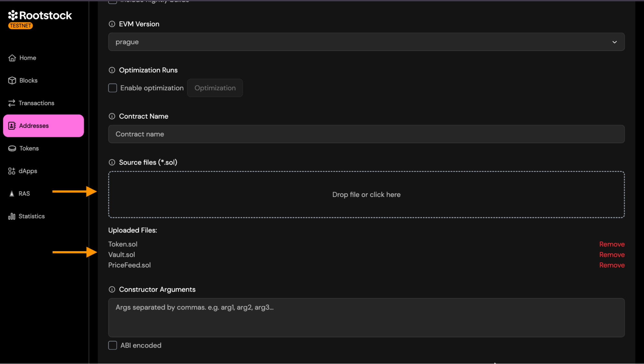Click the Statistics bar chart icon
Image resolution: width=644 pixels, height=364 pixels.
(12, 216)
